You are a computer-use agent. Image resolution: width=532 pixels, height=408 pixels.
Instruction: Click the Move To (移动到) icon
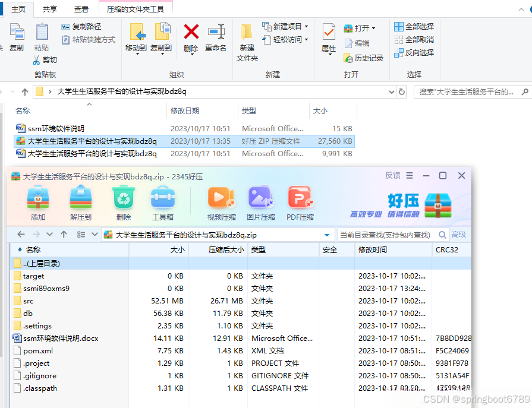(x=136, y=32)
